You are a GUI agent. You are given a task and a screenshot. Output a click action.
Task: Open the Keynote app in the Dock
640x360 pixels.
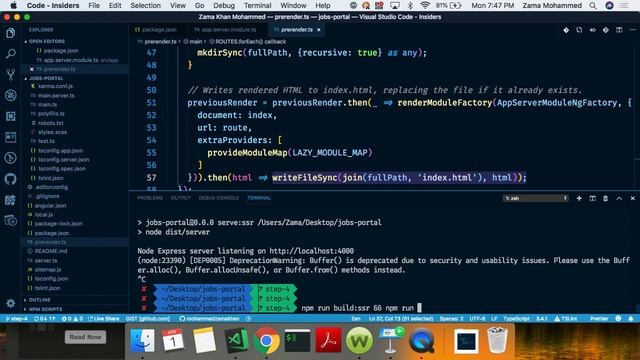click(390, 340)
